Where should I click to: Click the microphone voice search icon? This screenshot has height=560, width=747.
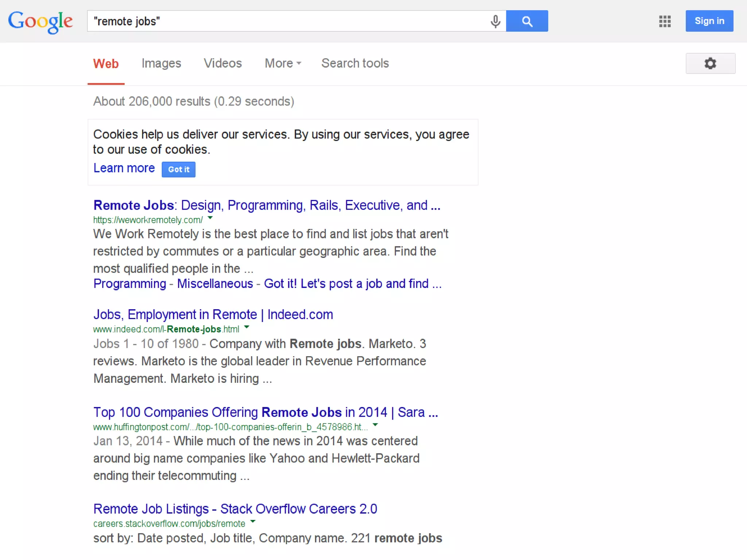pos(495,22)
